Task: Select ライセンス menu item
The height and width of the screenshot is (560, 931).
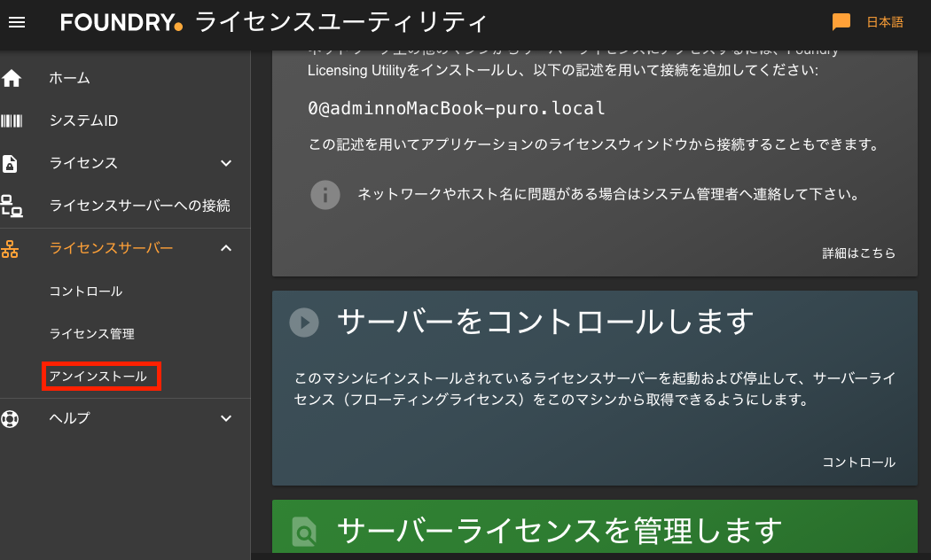Action: click(83, 163)
